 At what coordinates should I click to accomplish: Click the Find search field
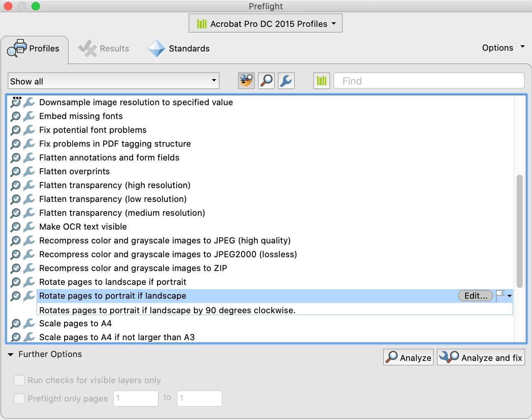[429, 81]
